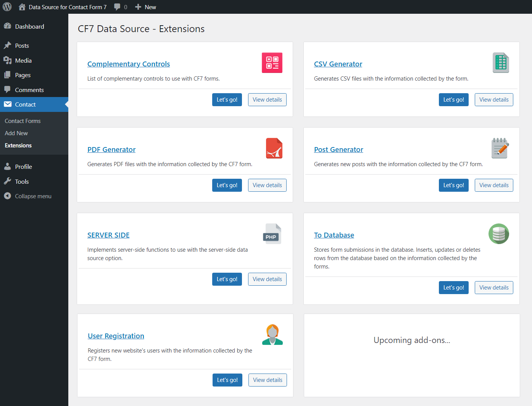Click the Upcoming add-ons text

(412, 340)
